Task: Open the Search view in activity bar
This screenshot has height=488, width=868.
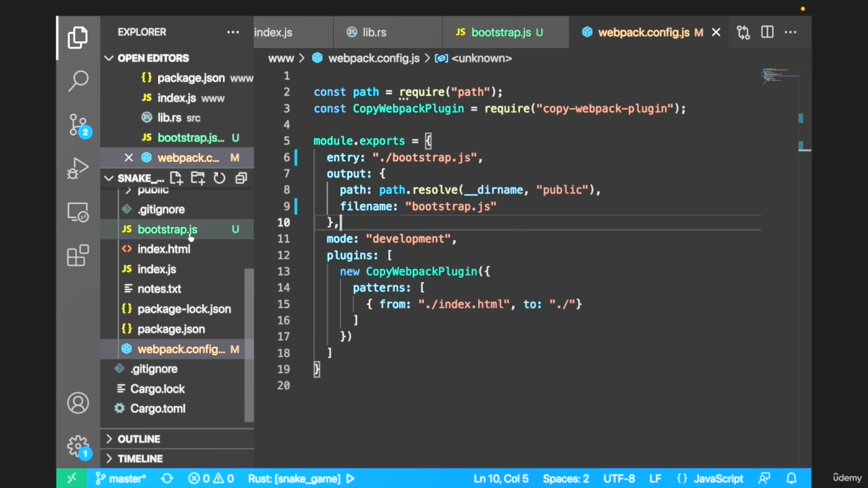Action: pos(78,81)
